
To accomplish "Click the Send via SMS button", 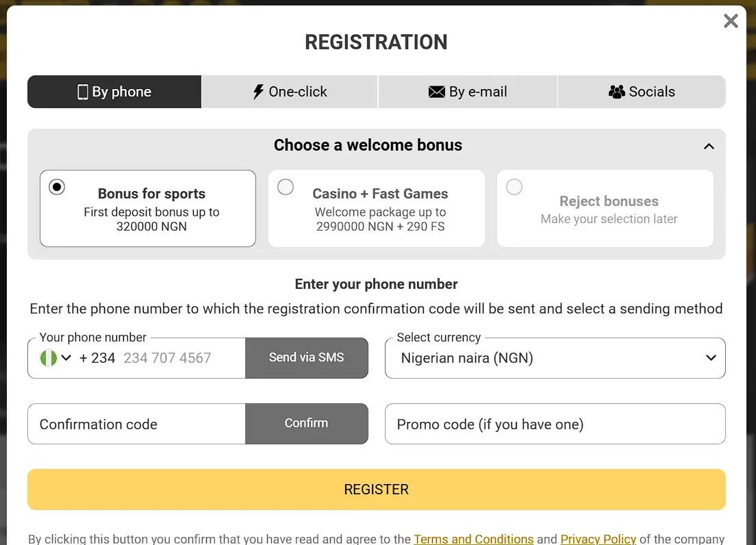I will pyautogui.click(x=306, y=357).
